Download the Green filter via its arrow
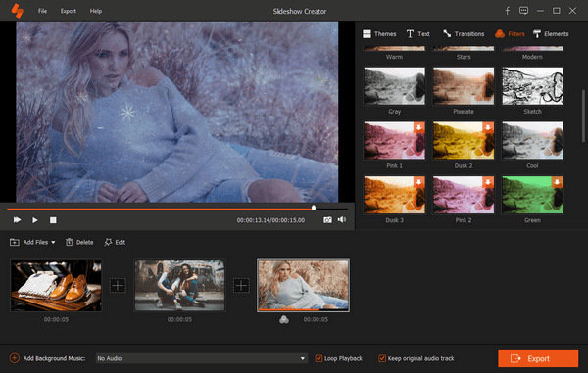The image size is (588, 373). coord(557,182)
